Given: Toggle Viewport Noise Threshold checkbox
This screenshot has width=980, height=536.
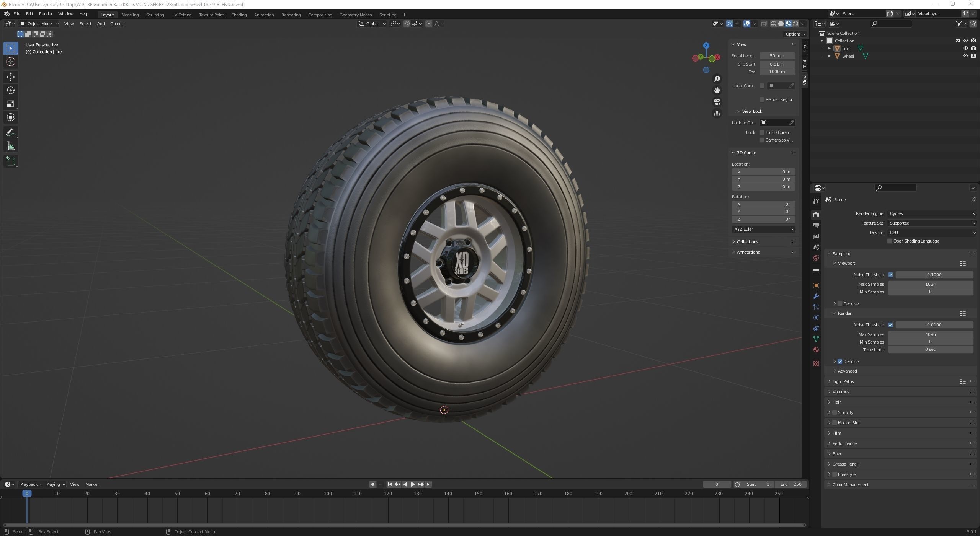Looking at the screenshot, I should pyautogui.click(x=890, y=275).
